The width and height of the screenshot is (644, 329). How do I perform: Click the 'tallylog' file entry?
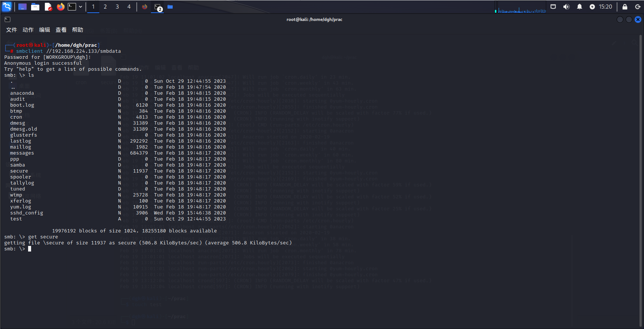click(22, 183)
